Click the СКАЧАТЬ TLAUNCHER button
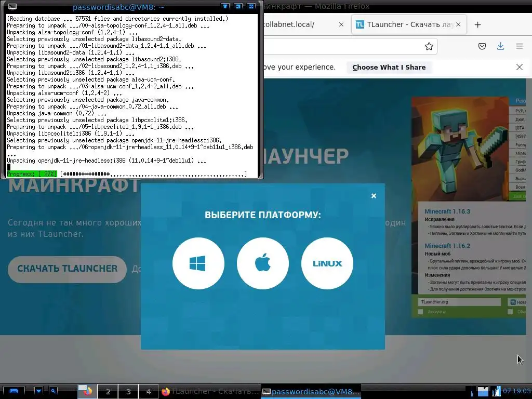Image resolution: width=532 pixels, height=399 pixels. [x=67, y=269]
